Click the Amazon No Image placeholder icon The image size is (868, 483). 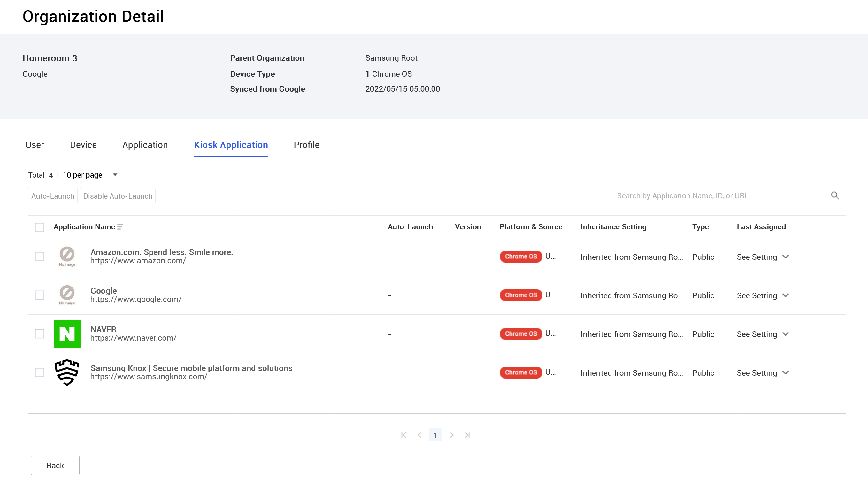(x=66, y=256)
